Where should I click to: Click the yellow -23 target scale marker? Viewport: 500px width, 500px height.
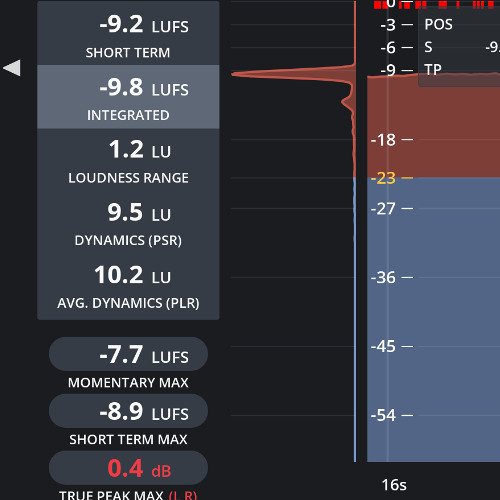392,178
